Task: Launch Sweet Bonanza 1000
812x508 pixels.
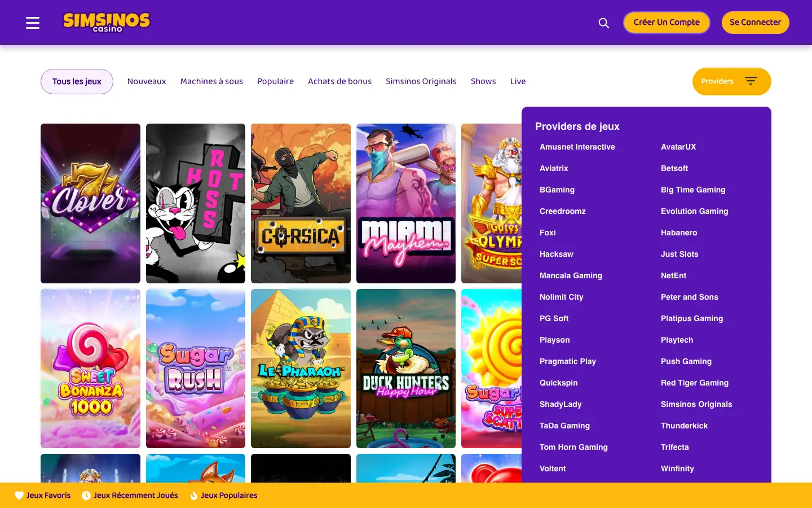Action: (90, 369)
